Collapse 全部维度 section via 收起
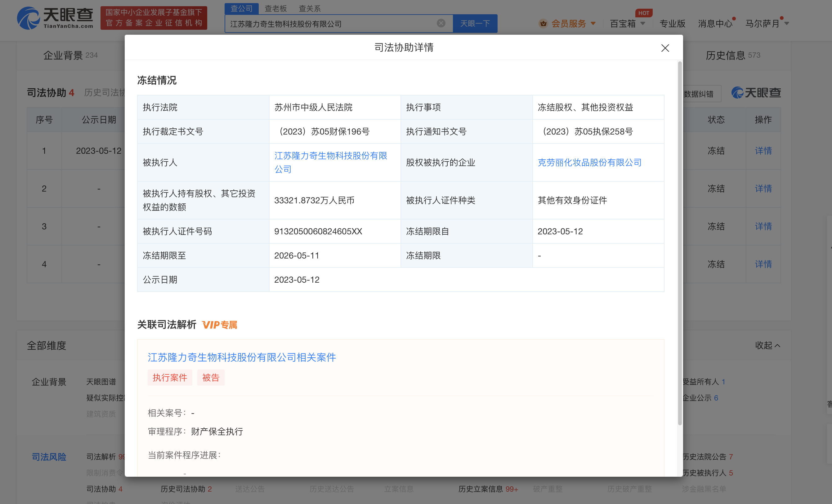Screen dimensions: 832x504 [x=767, y=345]
